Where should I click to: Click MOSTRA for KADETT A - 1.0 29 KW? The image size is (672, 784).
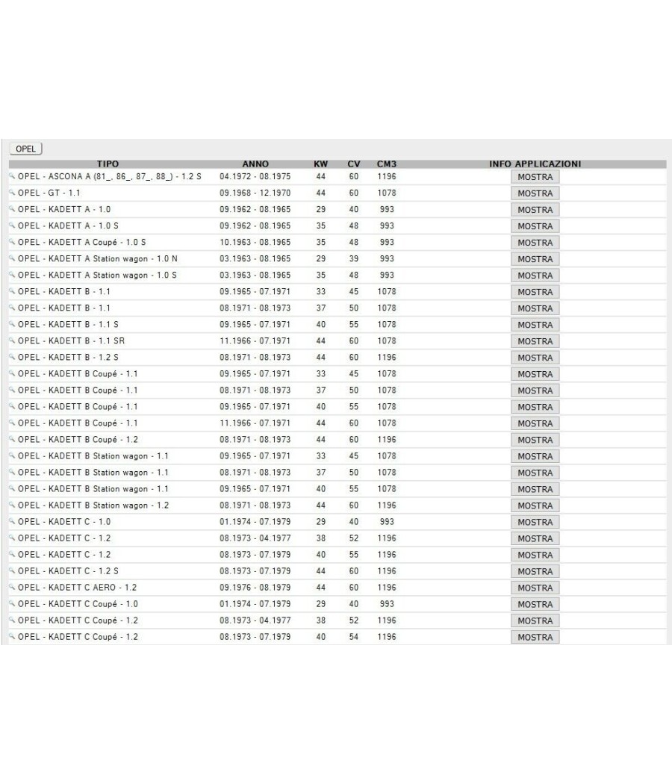[x=535, y=210]
